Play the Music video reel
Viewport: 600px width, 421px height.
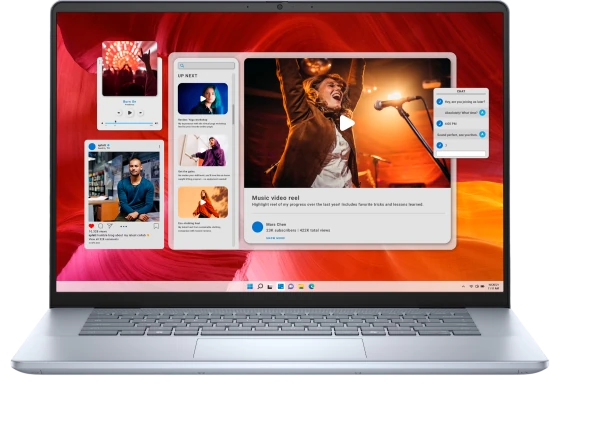click(x=347, y=123)
